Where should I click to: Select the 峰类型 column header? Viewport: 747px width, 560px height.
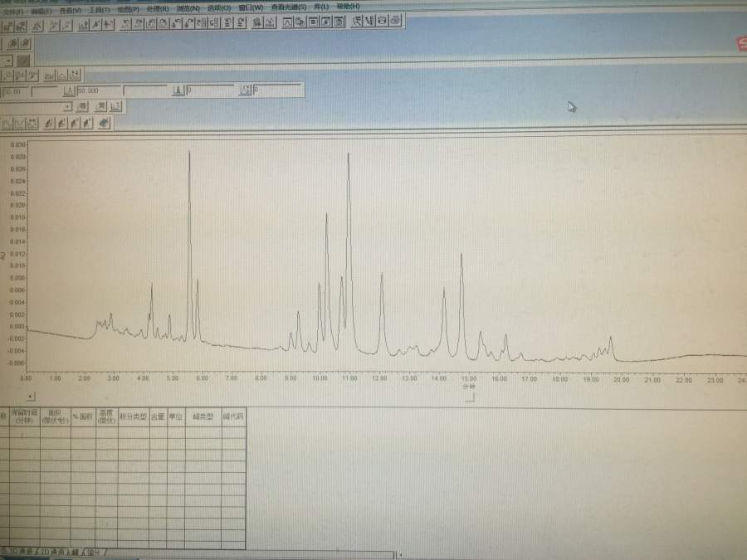[x=203, y=416]
